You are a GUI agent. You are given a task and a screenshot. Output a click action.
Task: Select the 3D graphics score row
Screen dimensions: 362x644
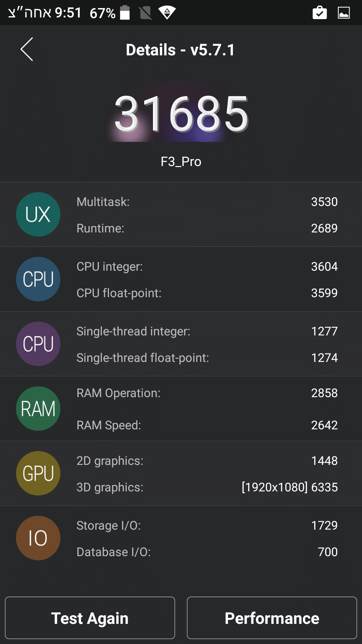(207, 487)
